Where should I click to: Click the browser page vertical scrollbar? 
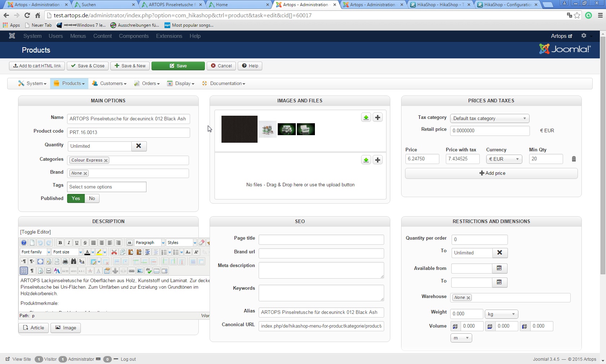click(603, 155)
